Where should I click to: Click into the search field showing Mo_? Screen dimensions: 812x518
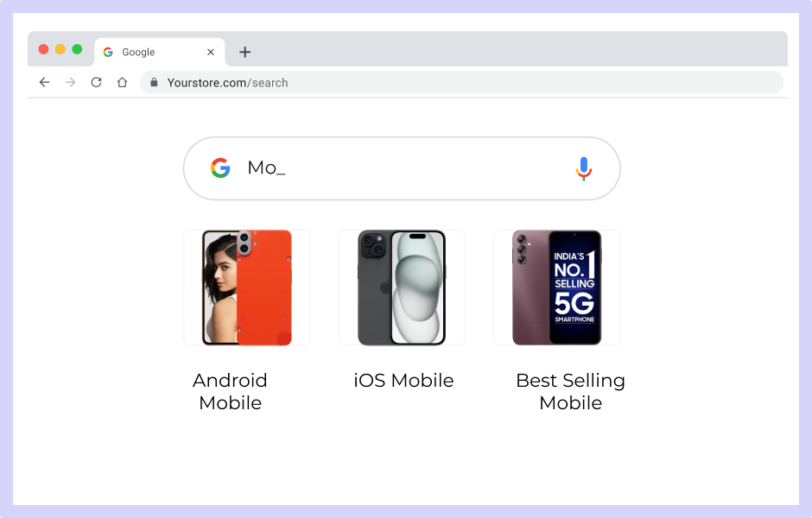coord(402,168)
